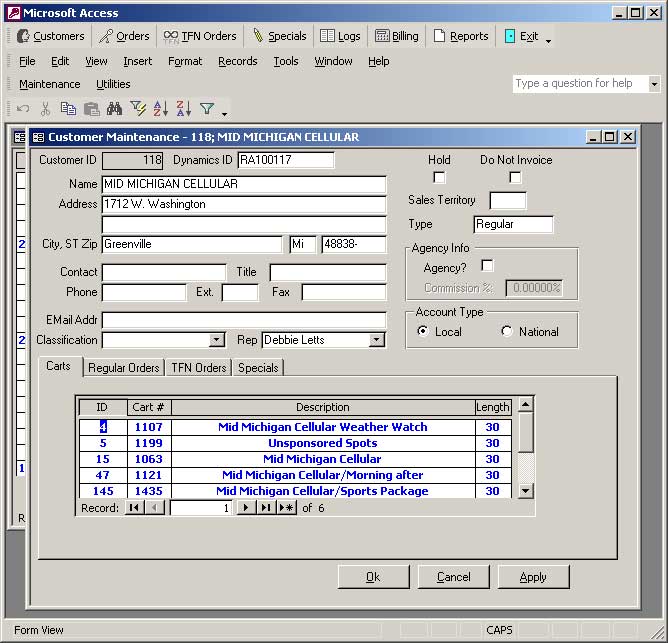Click the Customer Maintenance form window icon

point(38,137)
